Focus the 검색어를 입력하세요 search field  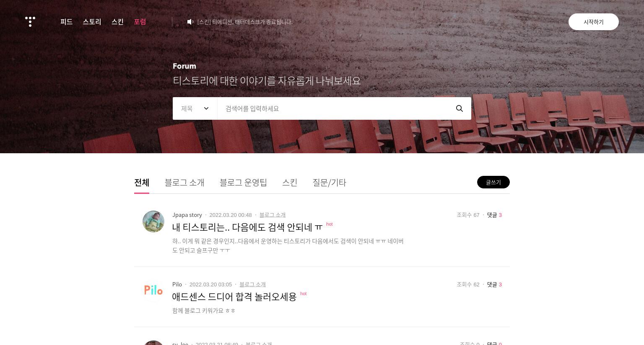pos(336,108)
